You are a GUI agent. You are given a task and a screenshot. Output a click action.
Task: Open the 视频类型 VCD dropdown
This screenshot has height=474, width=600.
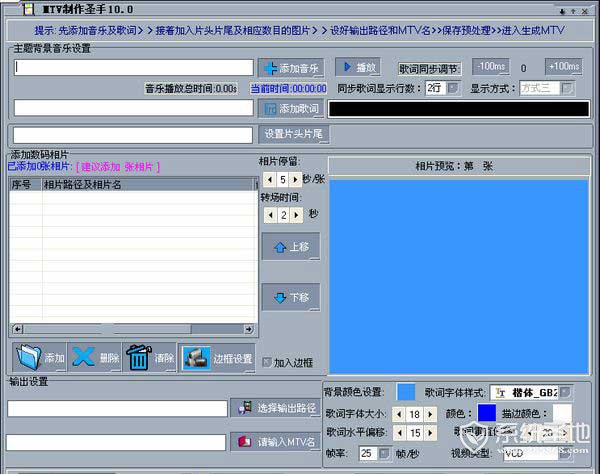point(565,454)
